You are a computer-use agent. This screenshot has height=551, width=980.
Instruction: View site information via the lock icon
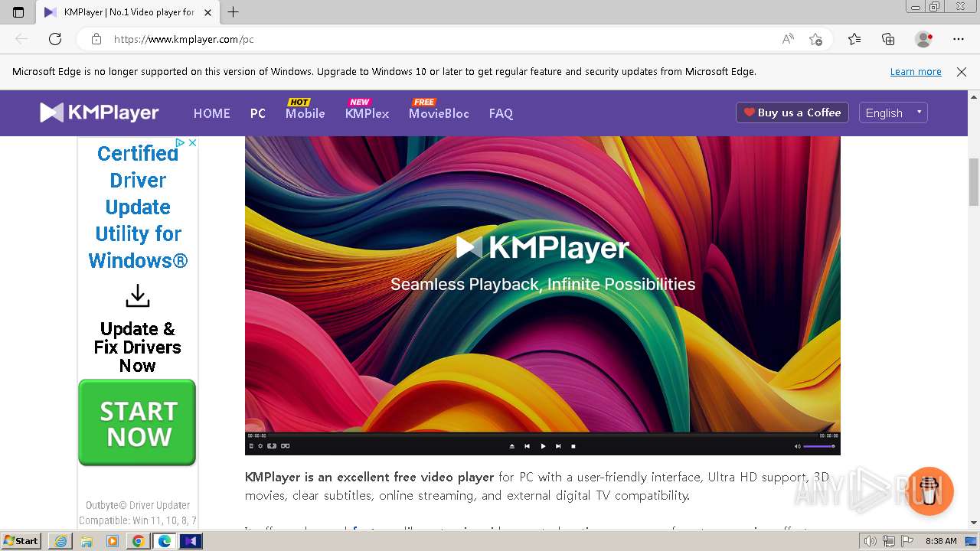coord(96,39)
